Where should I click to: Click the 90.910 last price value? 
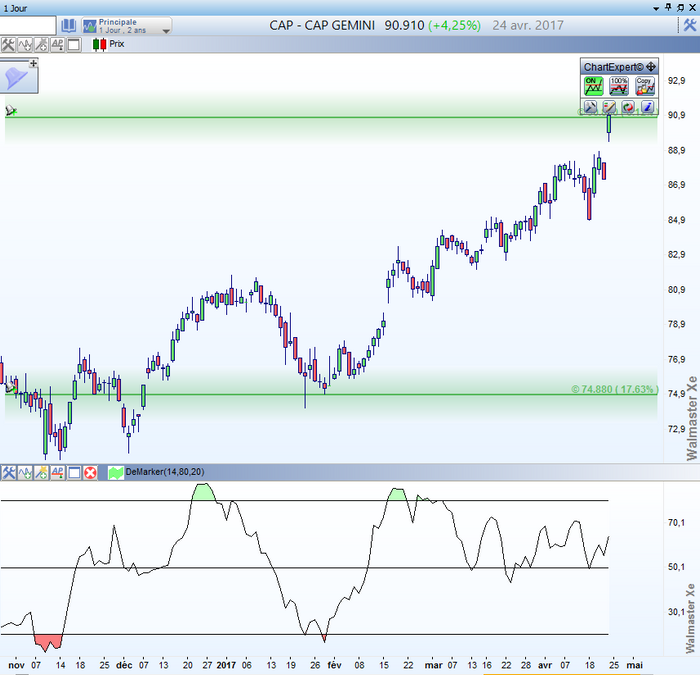coord(404,25)
